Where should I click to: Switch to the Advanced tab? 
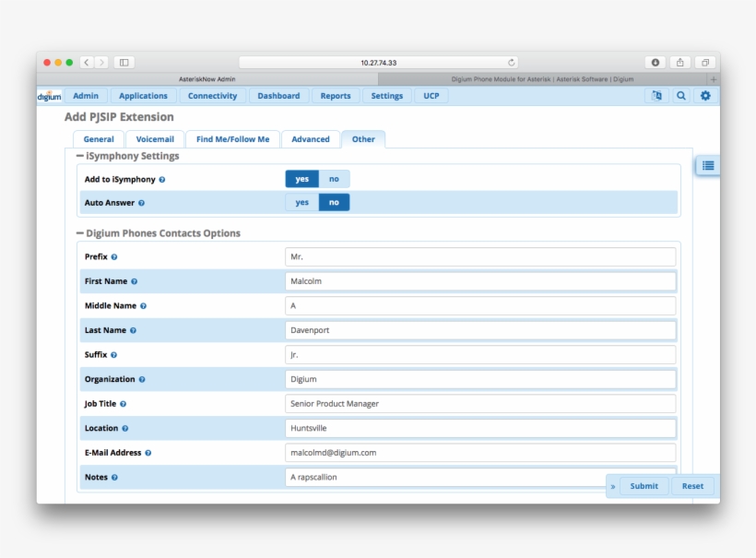click(x=311, y=139)
